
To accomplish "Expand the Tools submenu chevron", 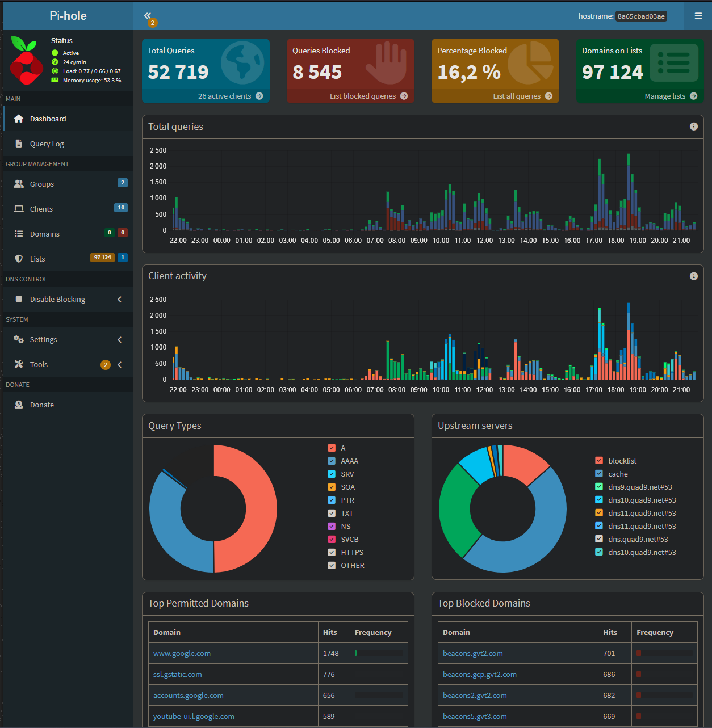I will [x=120, y=364].
